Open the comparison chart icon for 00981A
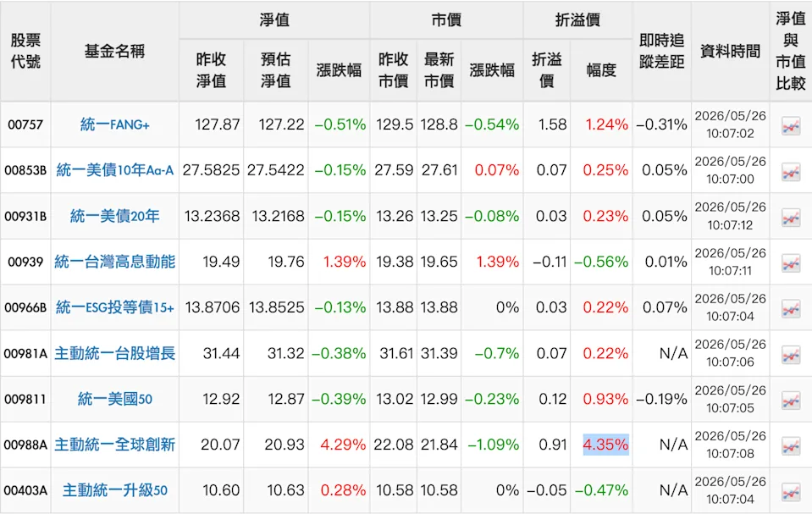The image size is (812, 514). point(791,355)
